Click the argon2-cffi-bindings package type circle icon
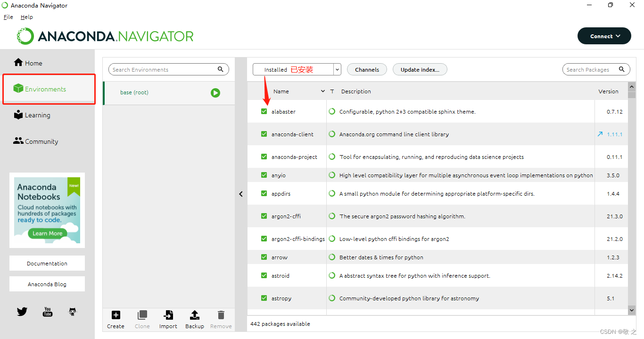The width and height of the screenshot is (644, 339). tap(332, 239)
